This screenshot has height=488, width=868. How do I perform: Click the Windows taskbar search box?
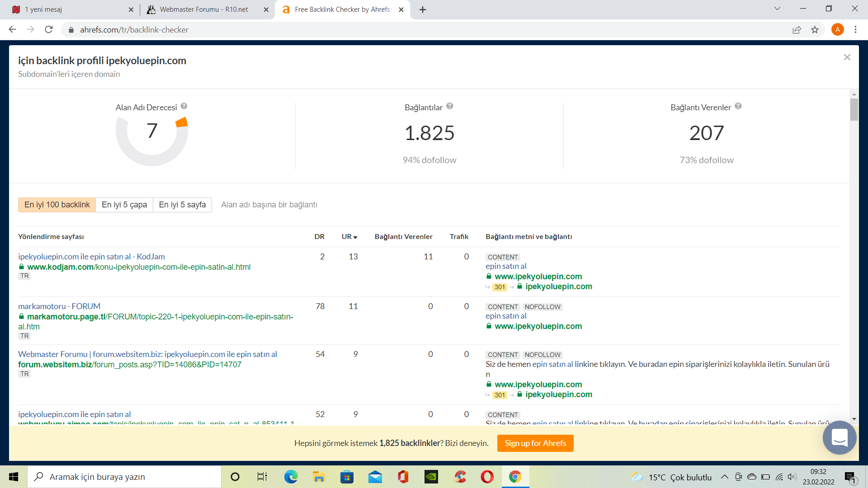[124, 477]
